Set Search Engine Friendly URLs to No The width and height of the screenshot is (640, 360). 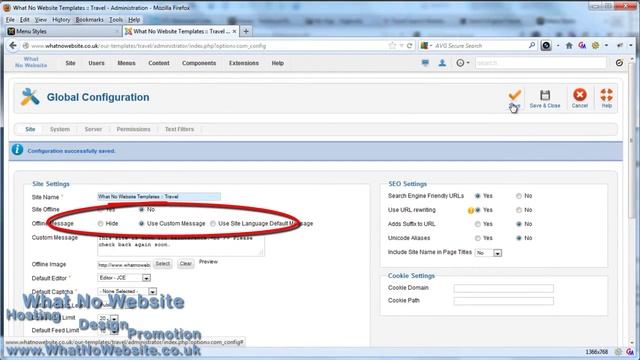pyautogui.click(x=519, y=196)
